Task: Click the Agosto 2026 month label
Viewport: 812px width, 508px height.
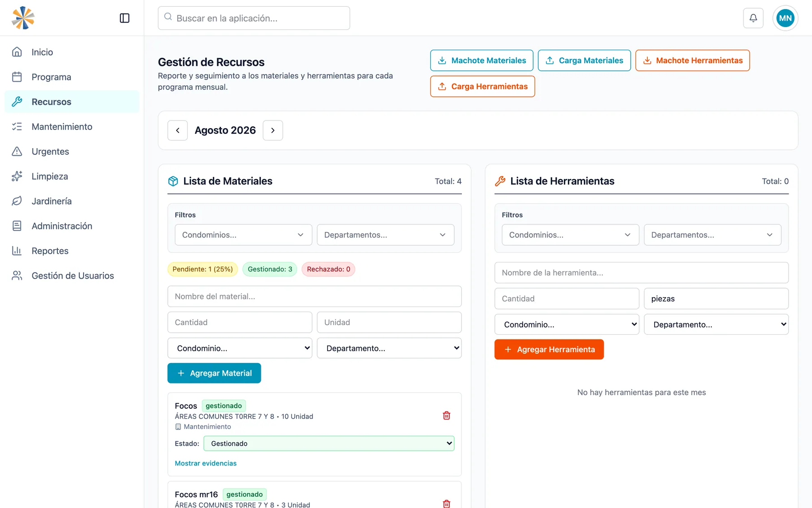Action: (225, 130)
